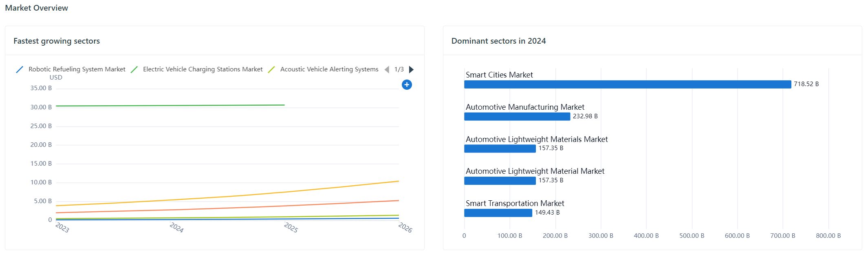This screenshot has width=868, height=257.
Task: Click the 718.52 B value label
Action: pos(806,84)
